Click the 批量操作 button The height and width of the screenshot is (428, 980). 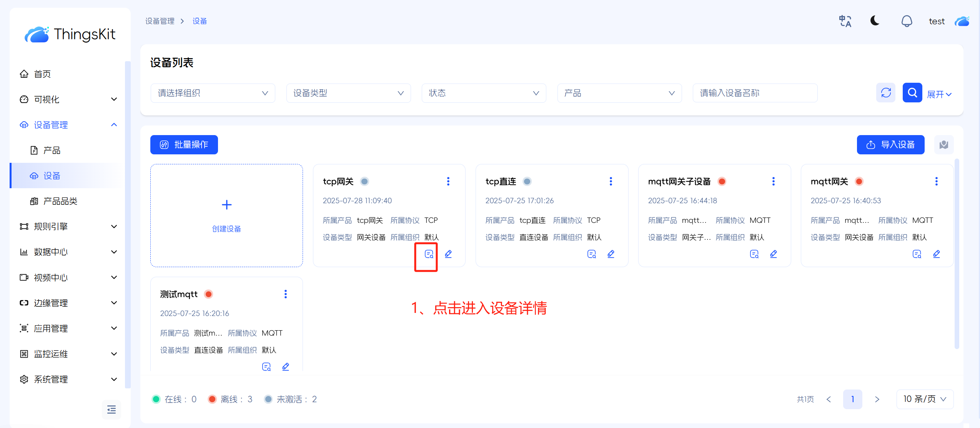184,145
